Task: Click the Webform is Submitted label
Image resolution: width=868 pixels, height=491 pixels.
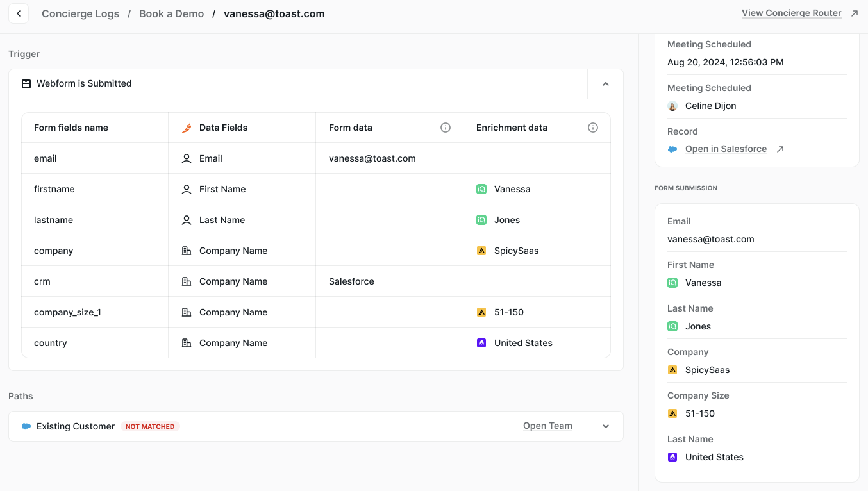Action: (x=84, y=83)
